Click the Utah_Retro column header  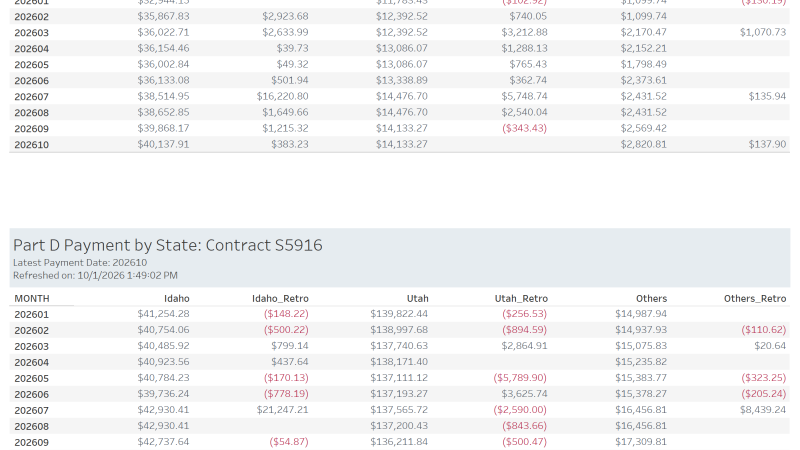click(x=521, y=298)
